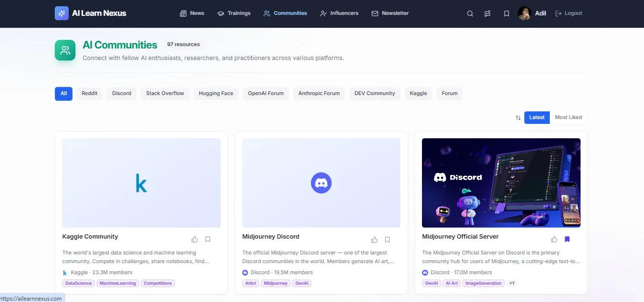Image resolution: width=644 pixels, height=302 pixels.
Task: Click the AIArt tag
Action: click(250, 283)
